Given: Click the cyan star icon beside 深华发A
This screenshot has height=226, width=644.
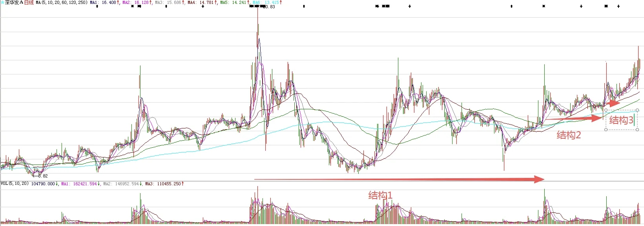Looking at the screenshot, I should click(x=2, y=2).
